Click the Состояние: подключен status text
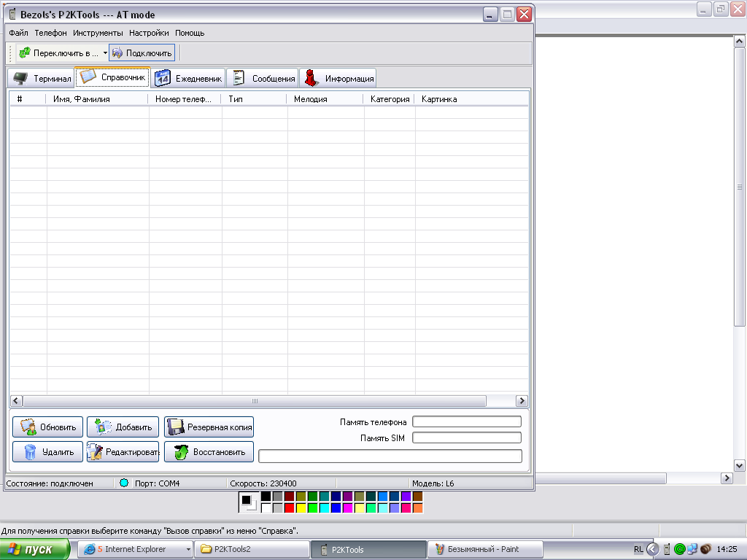This screenshot has width=747, height=560. coord(50,483)
